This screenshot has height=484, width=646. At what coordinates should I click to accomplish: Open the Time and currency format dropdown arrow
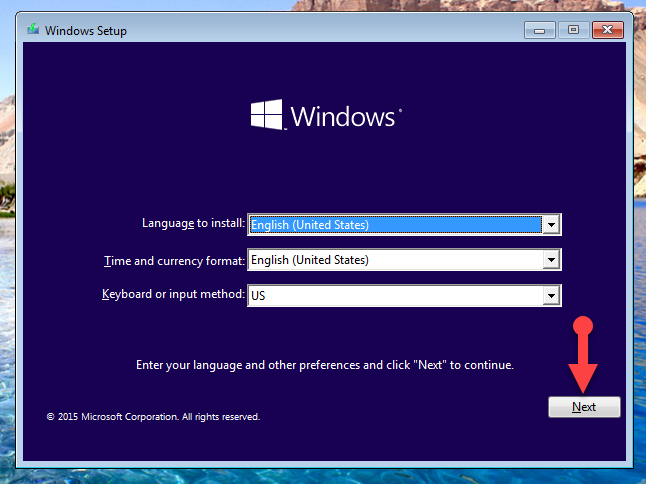(551, 260)
